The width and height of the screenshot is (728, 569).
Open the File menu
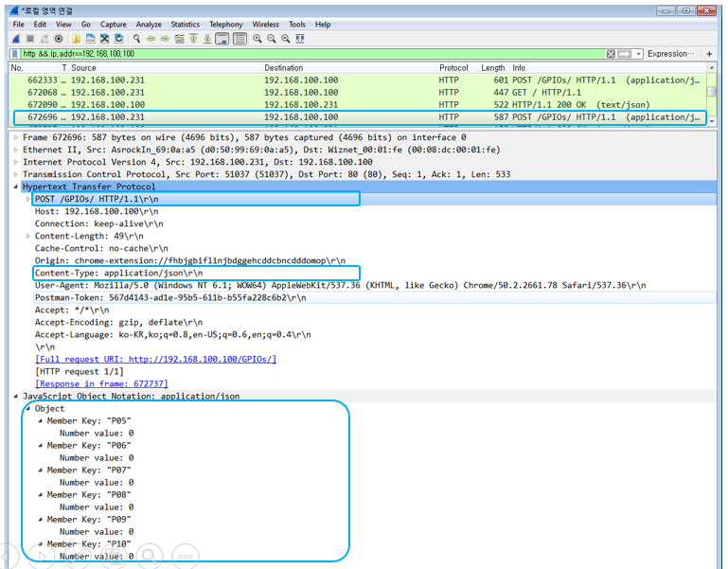[x=19, y=25]
